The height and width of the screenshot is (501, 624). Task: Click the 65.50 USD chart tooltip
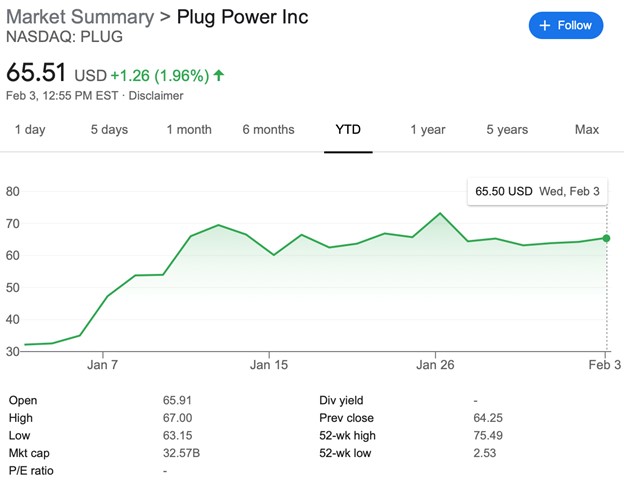click(537, 190)
